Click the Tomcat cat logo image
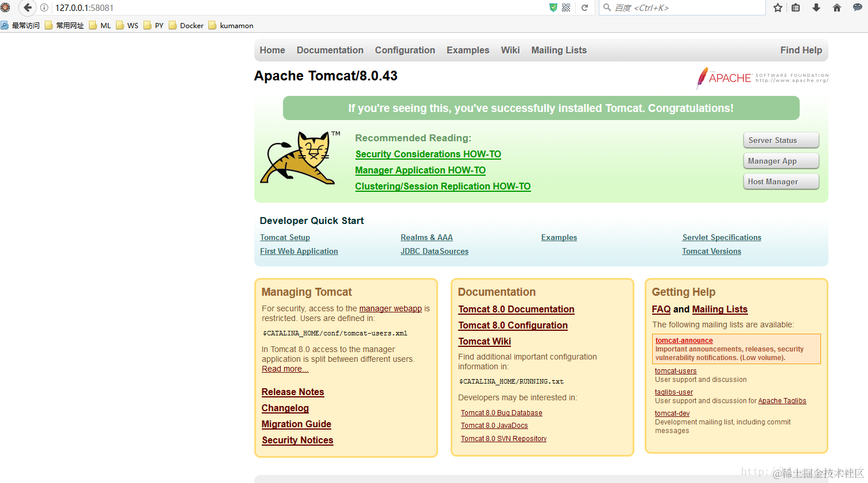This screenshot has width=868, height=483. point(301,158)
